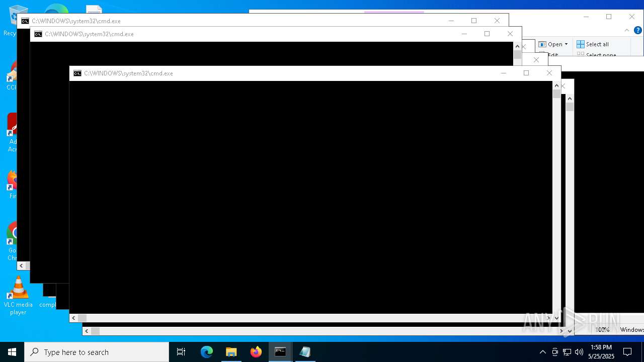This screenshot has width=644, height=362.
Task: Maximize the frontmost cmd window
Action: (x=526, y=73)
